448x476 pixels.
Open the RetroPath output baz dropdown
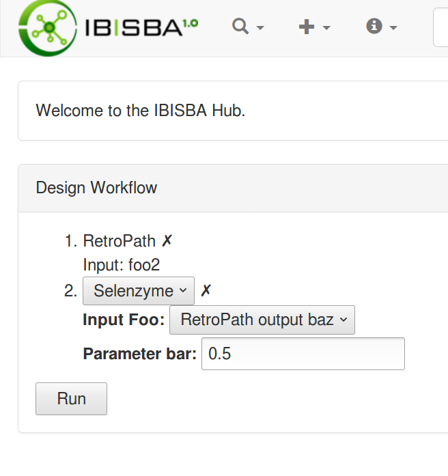coord(262,320)
